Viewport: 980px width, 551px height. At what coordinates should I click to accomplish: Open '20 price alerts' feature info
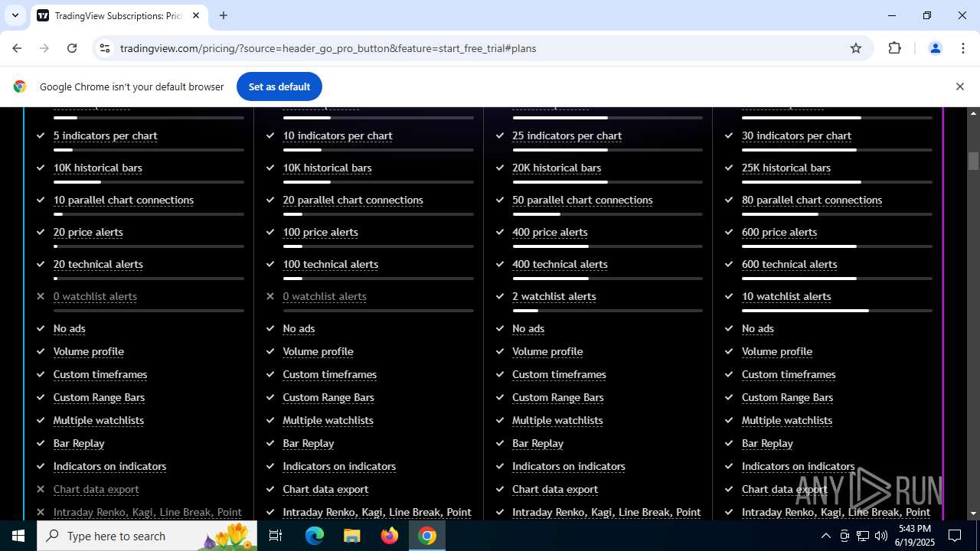coord(88,232)
